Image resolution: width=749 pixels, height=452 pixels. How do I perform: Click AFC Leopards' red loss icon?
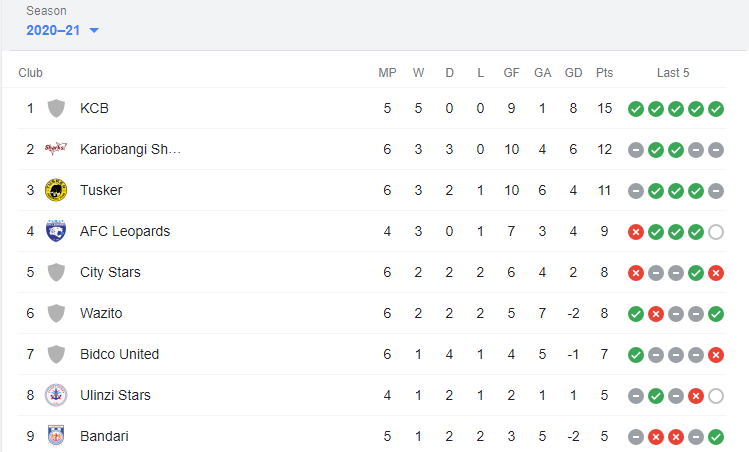click(636, 232)
